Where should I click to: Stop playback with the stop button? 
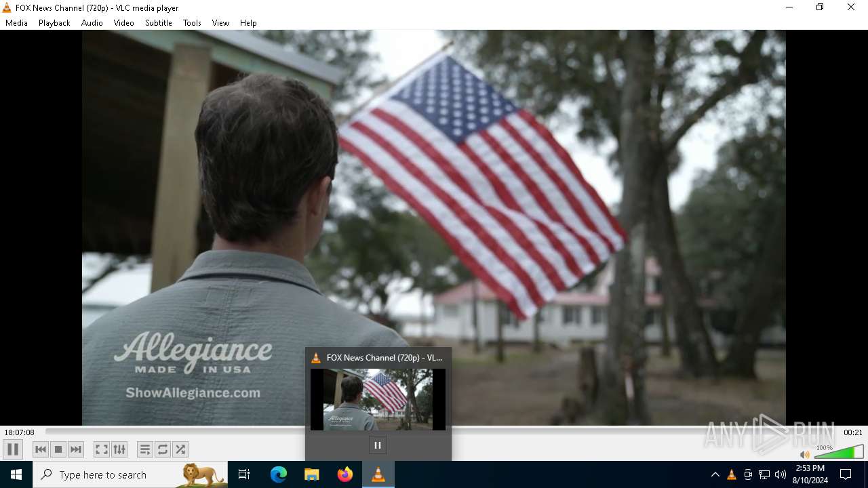point(58,449)
